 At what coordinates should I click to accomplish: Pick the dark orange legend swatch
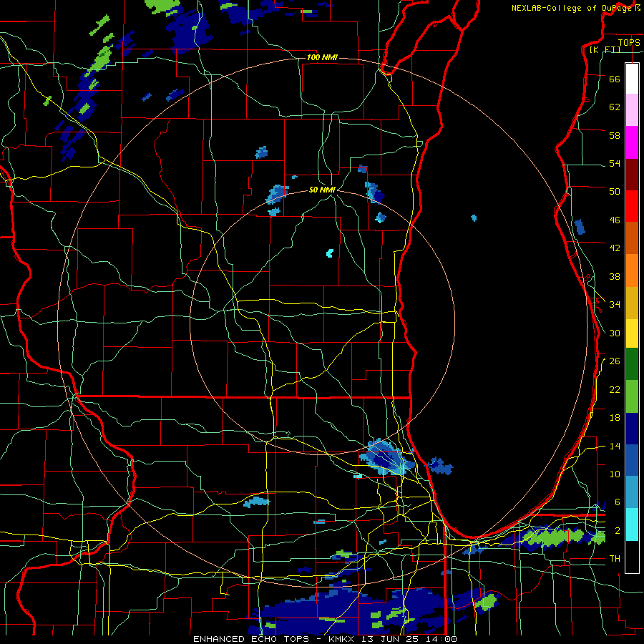pos(632,238)
